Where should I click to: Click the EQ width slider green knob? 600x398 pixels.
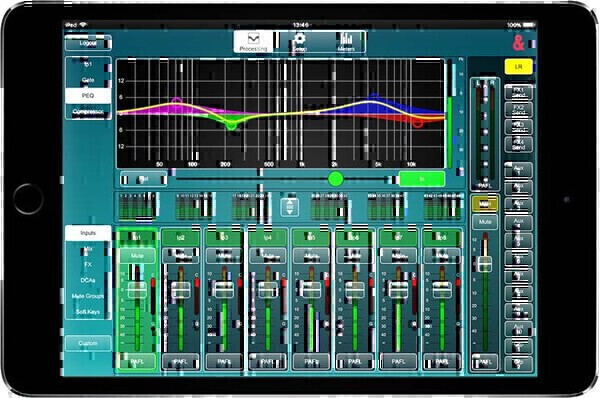click(x=336, y=179)
